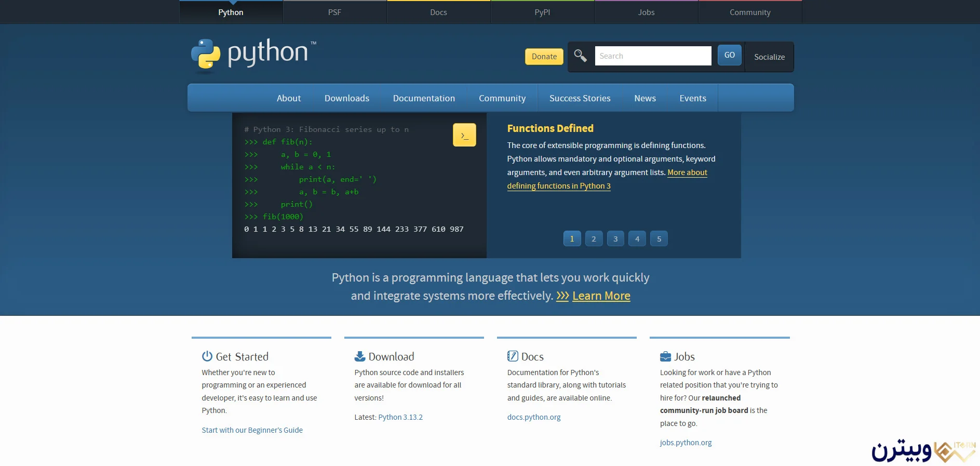Image resolution: width=980 pixels, height=466 pixels.
Task: Open the Community main navigation menu
Action: click(x=502, y=98)
